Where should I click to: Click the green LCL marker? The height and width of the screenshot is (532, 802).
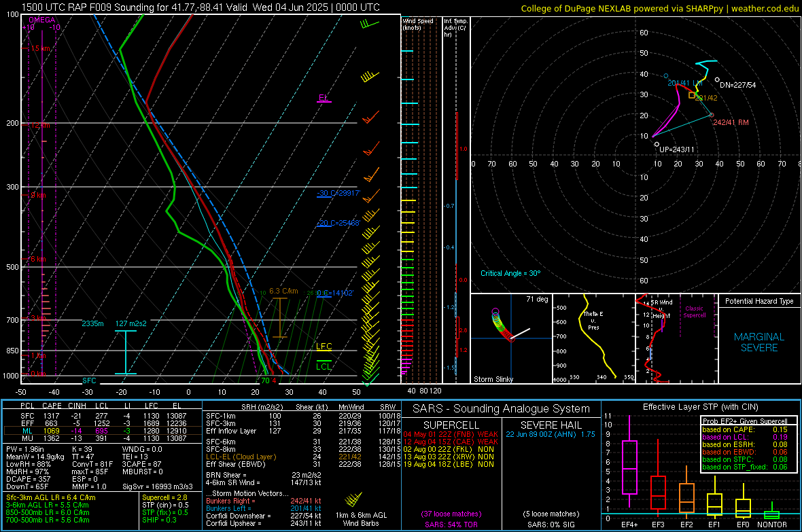point(324,366)
